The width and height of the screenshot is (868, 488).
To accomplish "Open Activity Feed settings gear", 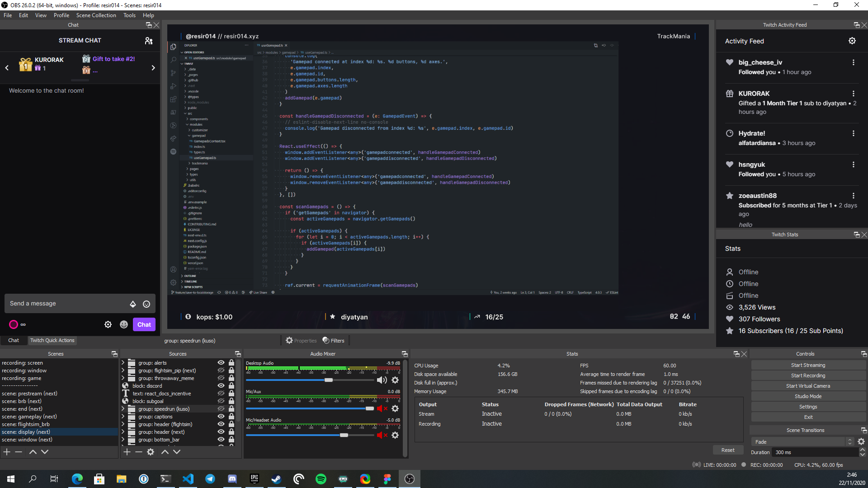I will tap(852, 41).
